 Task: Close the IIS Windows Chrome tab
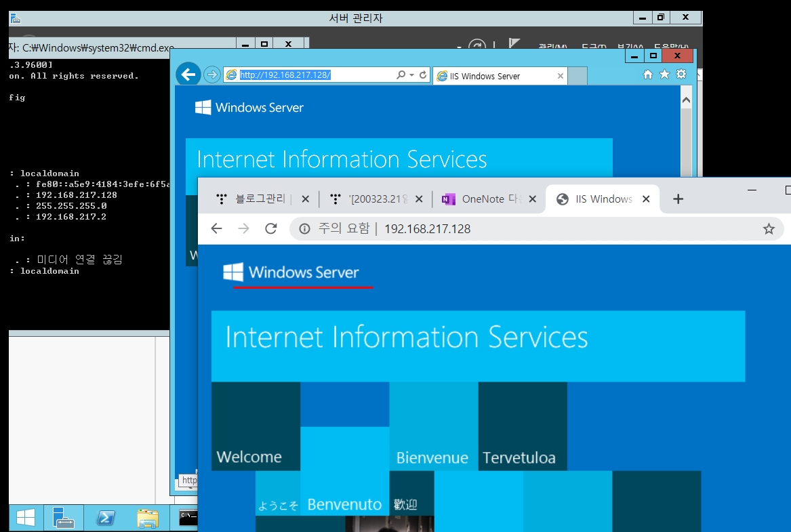(x=646, y=199)
